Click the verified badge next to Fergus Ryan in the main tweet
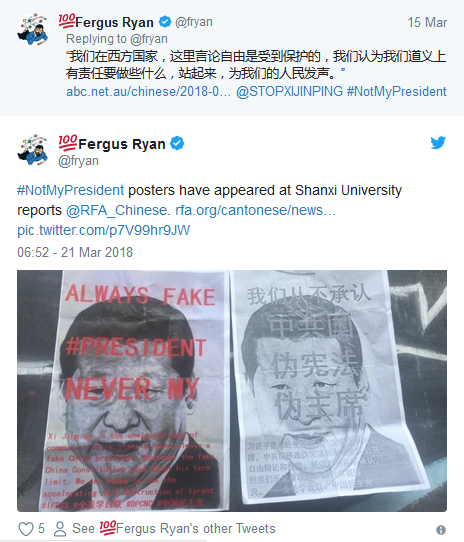464x542 pixels. click(x=177, y=143)
